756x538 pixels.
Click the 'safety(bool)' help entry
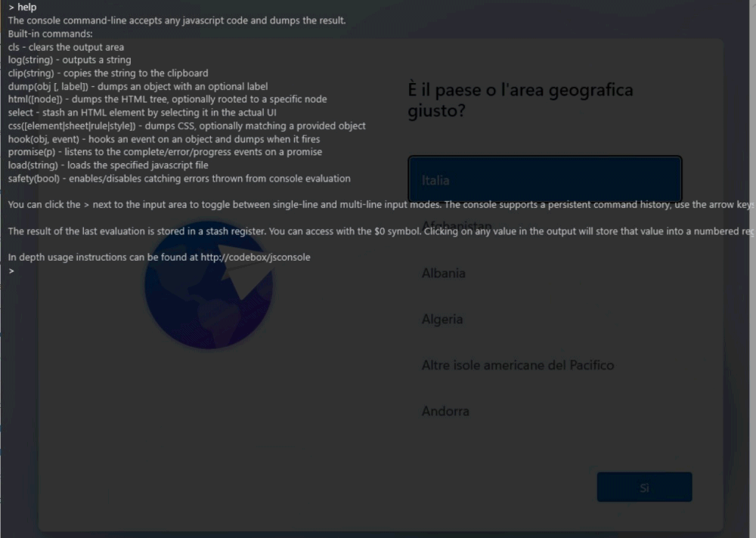pyautogui.click(x=178, y=178)
